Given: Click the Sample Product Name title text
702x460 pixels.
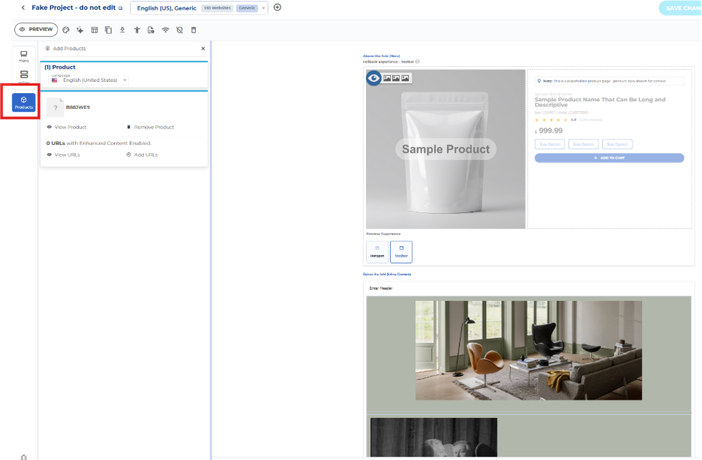Looking at the screenshot, I should 600,102.
